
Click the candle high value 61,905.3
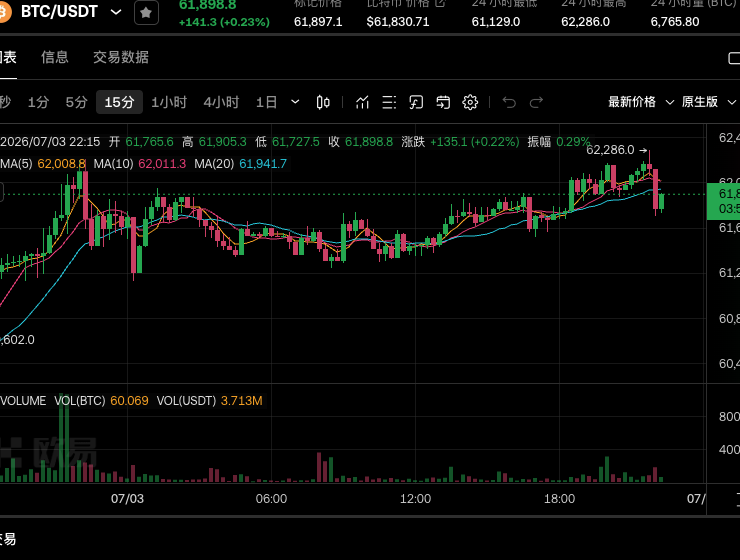222,142
